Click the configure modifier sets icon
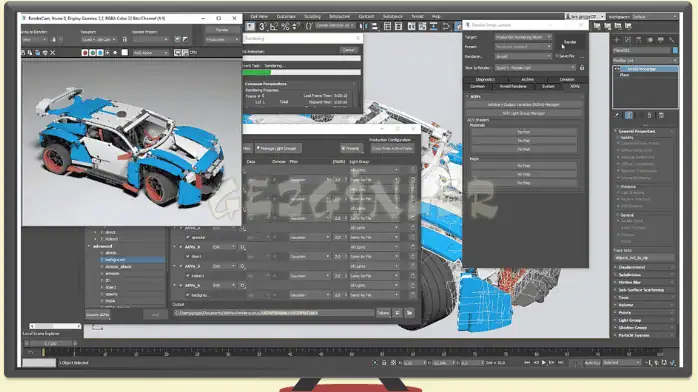 point(661,115)
